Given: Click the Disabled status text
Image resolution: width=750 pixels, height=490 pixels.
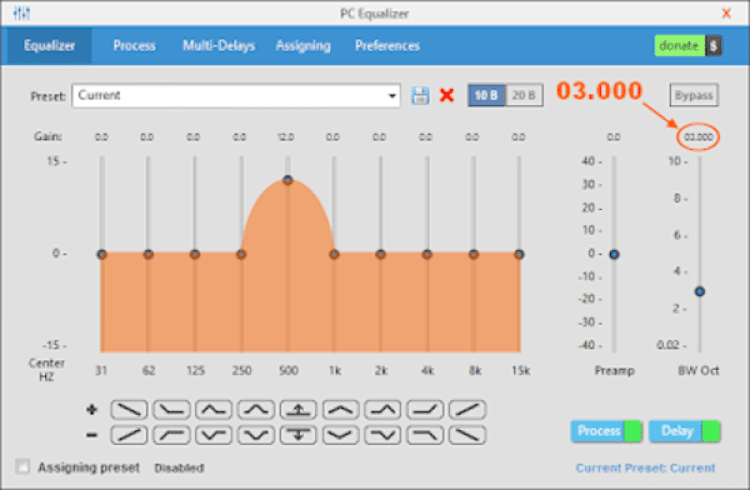Looking at the screenshot, I should tap(179, 468).
